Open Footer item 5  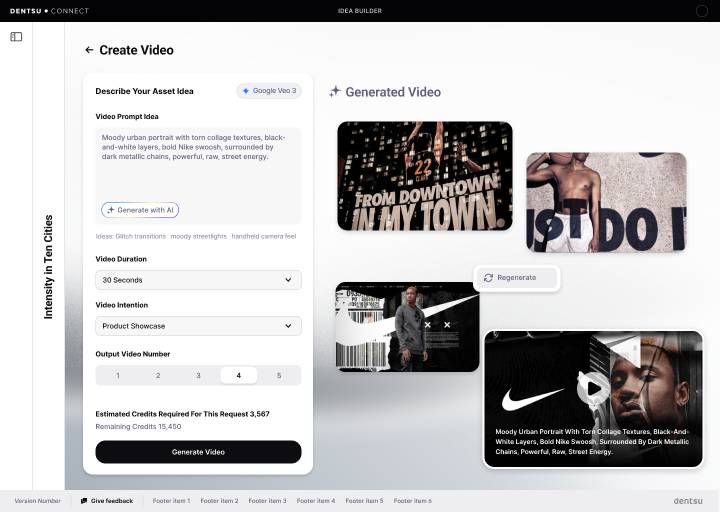click(x=364, y=501)
